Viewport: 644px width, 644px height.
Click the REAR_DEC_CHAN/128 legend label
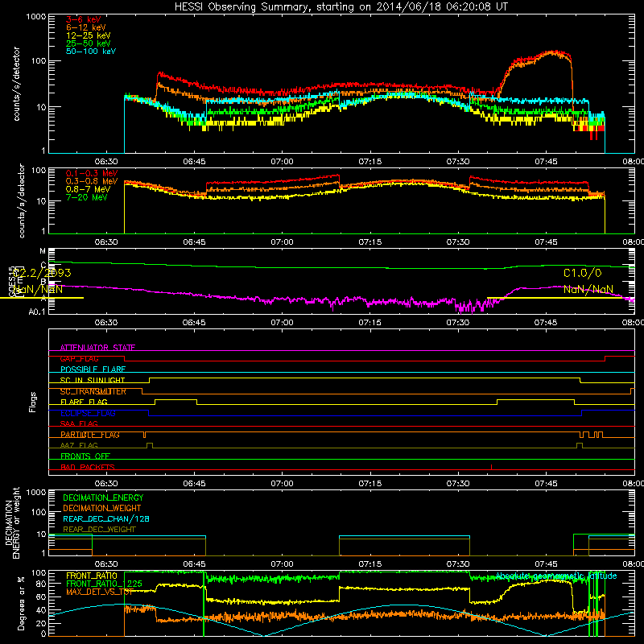(x=106, y=518)
